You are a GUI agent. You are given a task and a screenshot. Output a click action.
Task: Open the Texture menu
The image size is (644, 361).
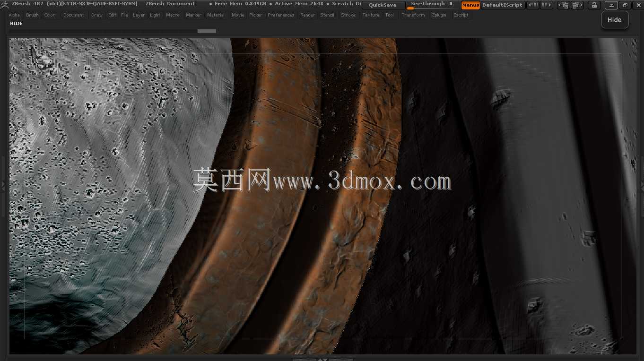371,15
